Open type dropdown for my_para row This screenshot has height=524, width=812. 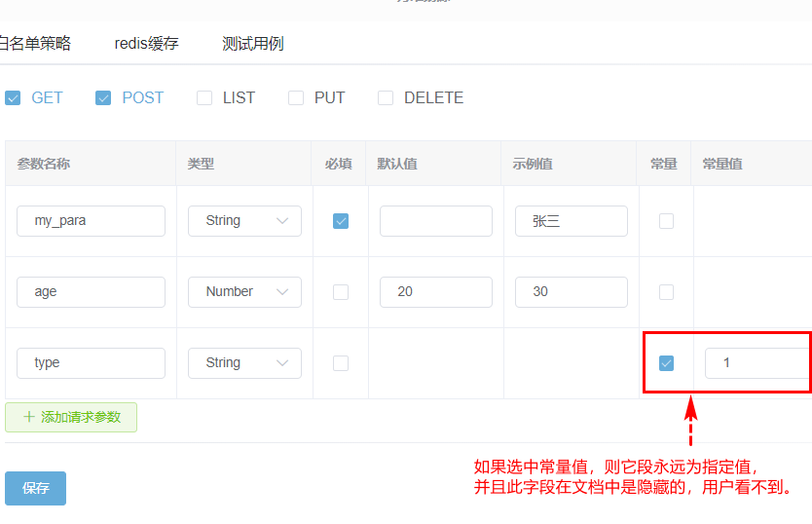click(244, 221)
